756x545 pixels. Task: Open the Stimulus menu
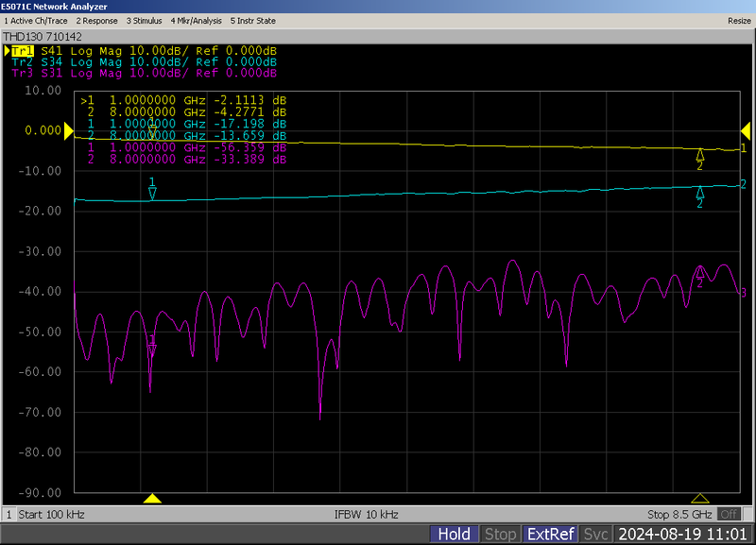tap(144, 20)
